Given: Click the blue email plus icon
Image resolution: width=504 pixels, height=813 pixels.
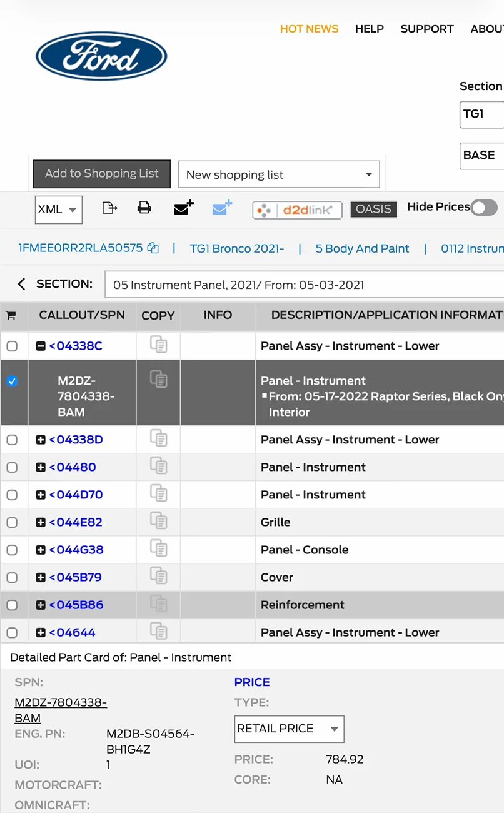Looking at the screenshot, I should (x=222, y=208).
